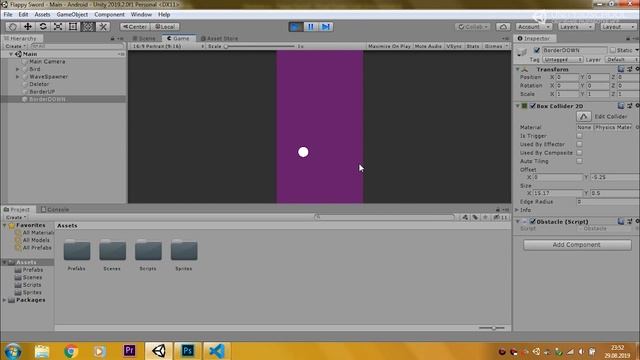Expand WaveSpawner object in Hierarchy
Viewport: 640px width, 360px height.
pos(18,77)
